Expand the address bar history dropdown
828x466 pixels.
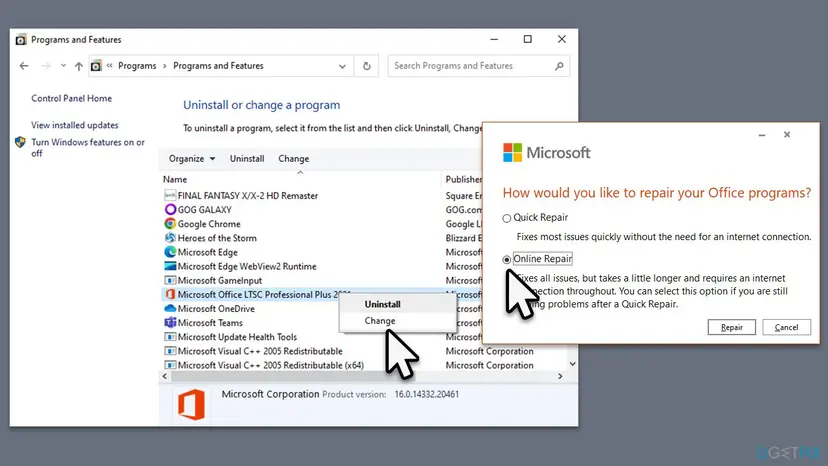click(342, 66)
